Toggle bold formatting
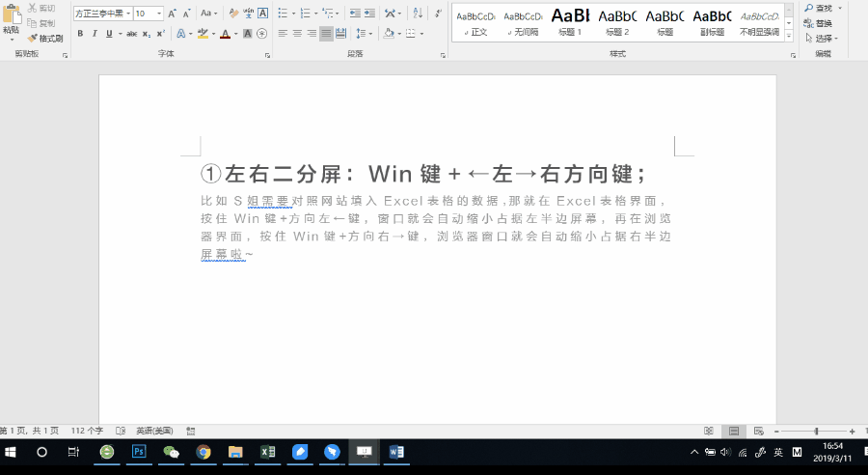Viewport: 868px width, 475px height. pyautogui.click(x=80, y=34)
